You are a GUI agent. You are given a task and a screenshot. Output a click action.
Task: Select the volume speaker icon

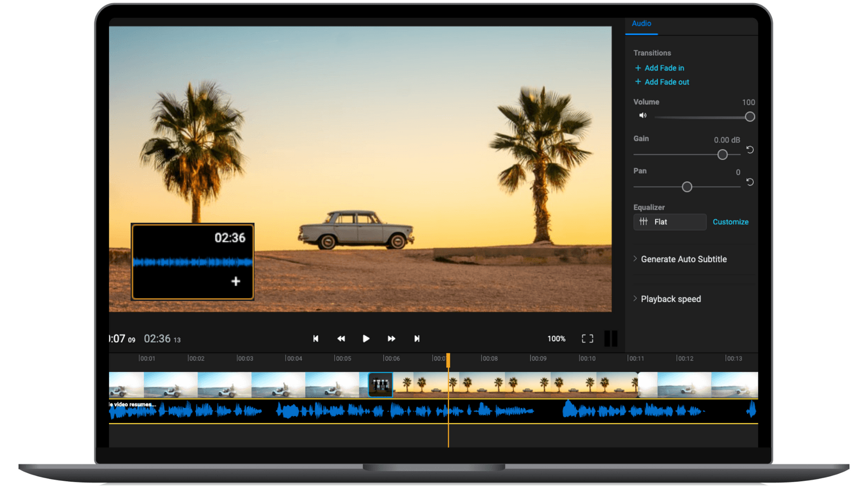643,115
